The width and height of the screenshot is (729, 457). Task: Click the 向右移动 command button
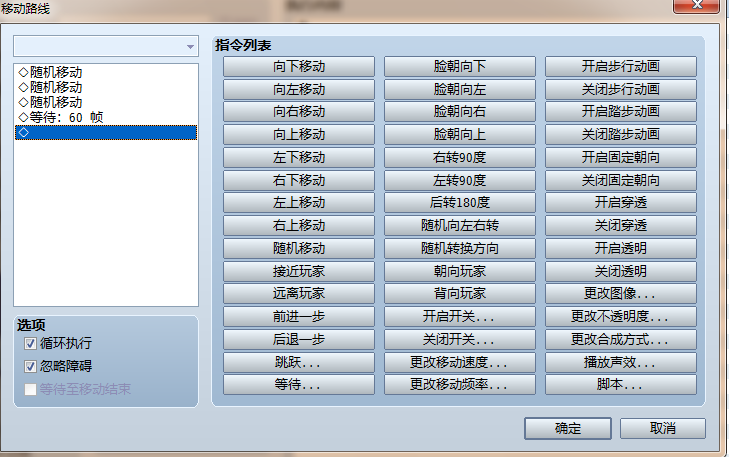click(x=298, y=112)
